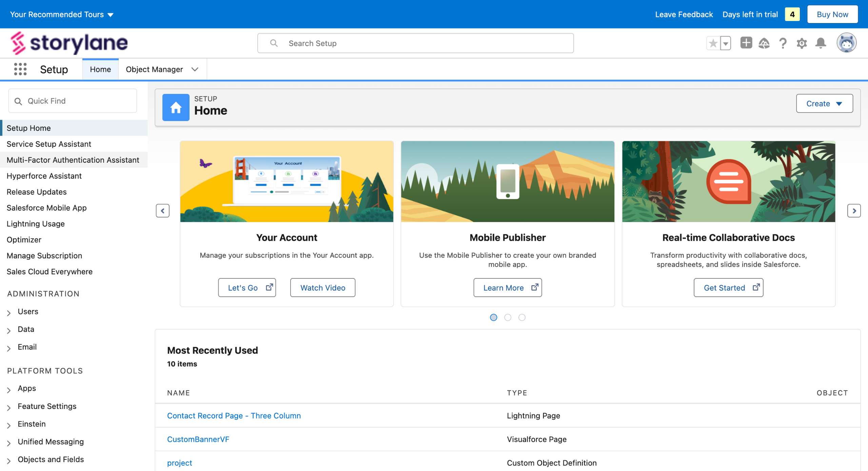Click the Watch Video button
868x471 pixels.
[x=322, y=288]
